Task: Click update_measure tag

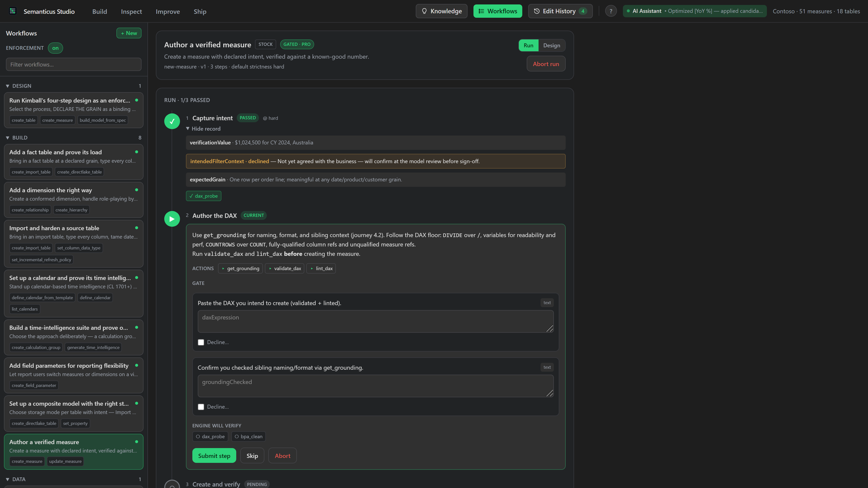Action: (65, 461)
